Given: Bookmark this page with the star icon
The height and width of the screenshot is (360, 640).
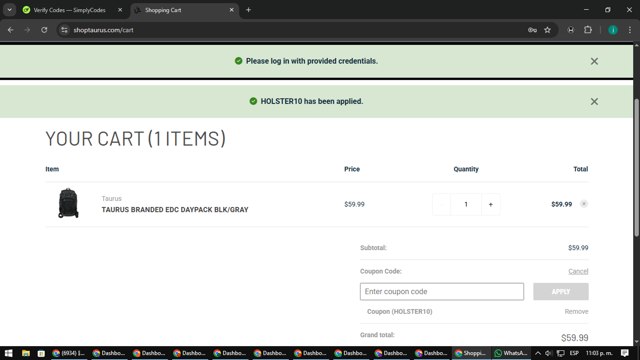Looking at the screenshot, I should 547,30.
